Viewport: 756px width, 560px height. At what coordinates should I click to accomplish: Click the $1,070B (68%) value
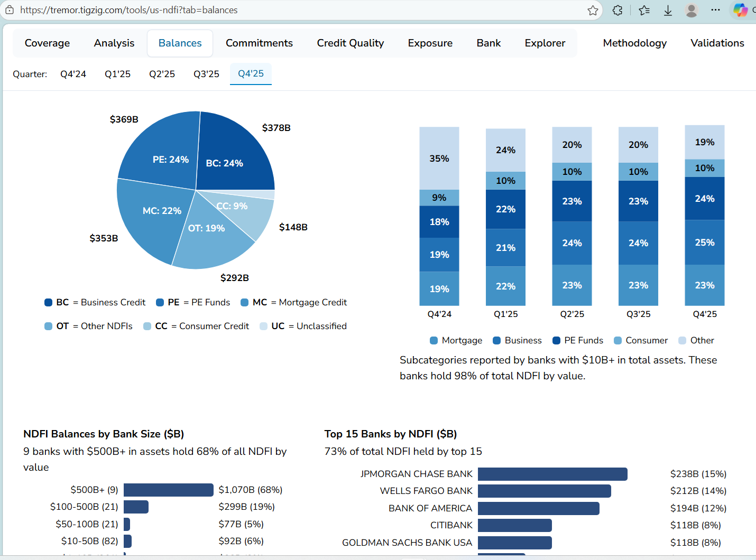[251, 490]
